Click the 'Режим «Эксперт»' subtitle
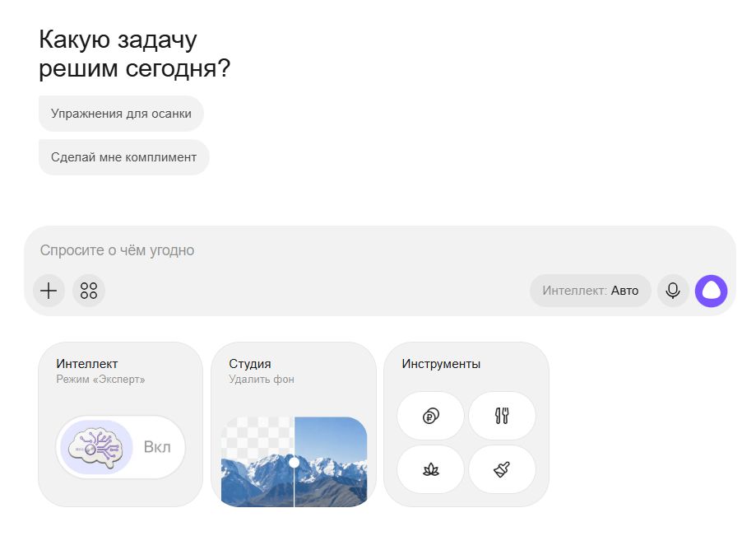 point(100,380)
